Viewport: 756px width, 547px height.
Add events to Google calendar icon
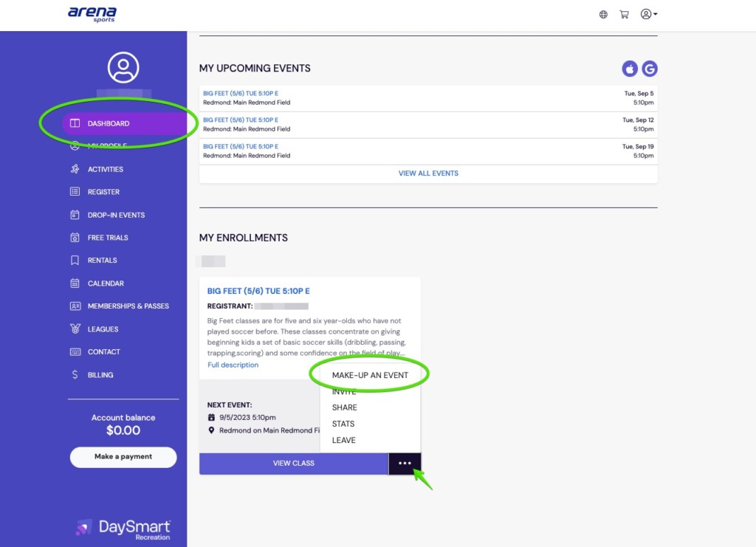coord(650,69)
